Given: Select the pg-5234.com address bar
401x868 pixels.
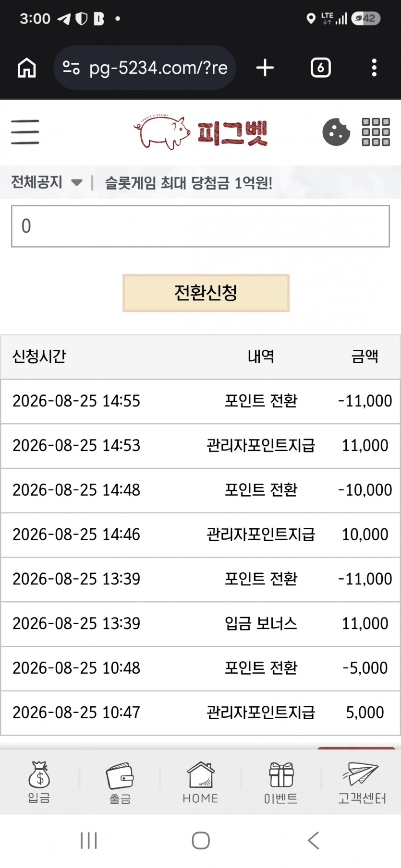Looking at the screenshot, I should point(145,68).
